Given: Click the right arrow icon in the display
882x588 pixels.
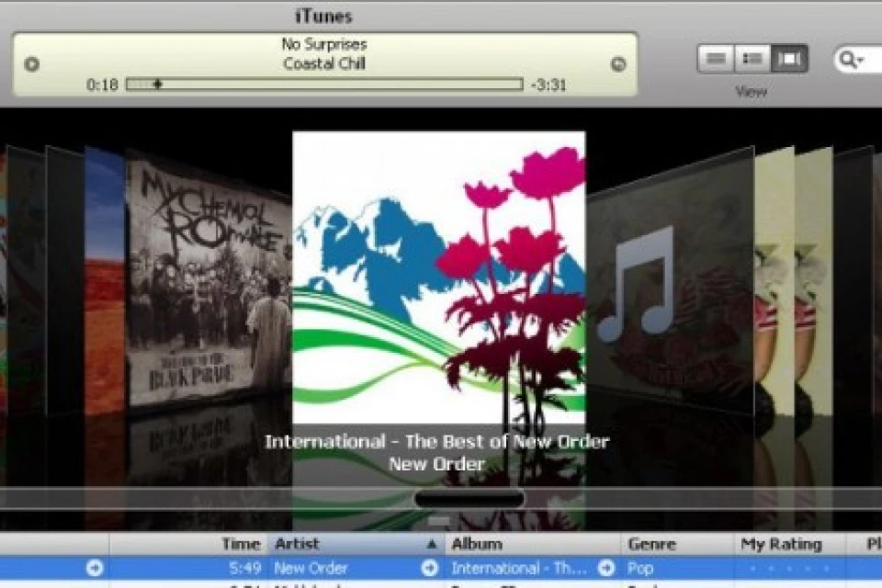Looking at the screenshot, I should click(x=618, y=64).
